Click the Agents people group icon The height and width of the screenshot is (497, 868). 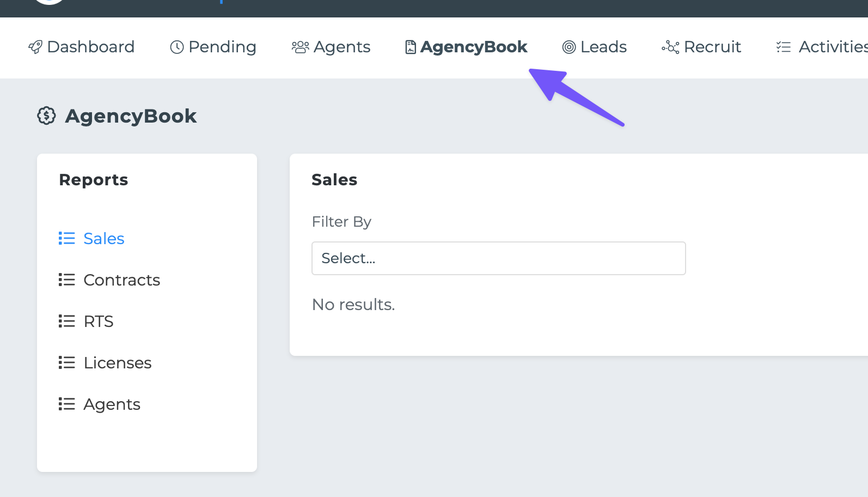pos(300,47)
